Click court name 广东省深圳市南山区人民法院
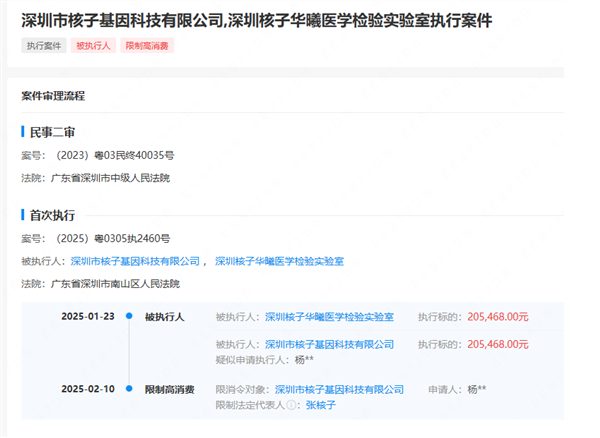 [x=115, y=284]
